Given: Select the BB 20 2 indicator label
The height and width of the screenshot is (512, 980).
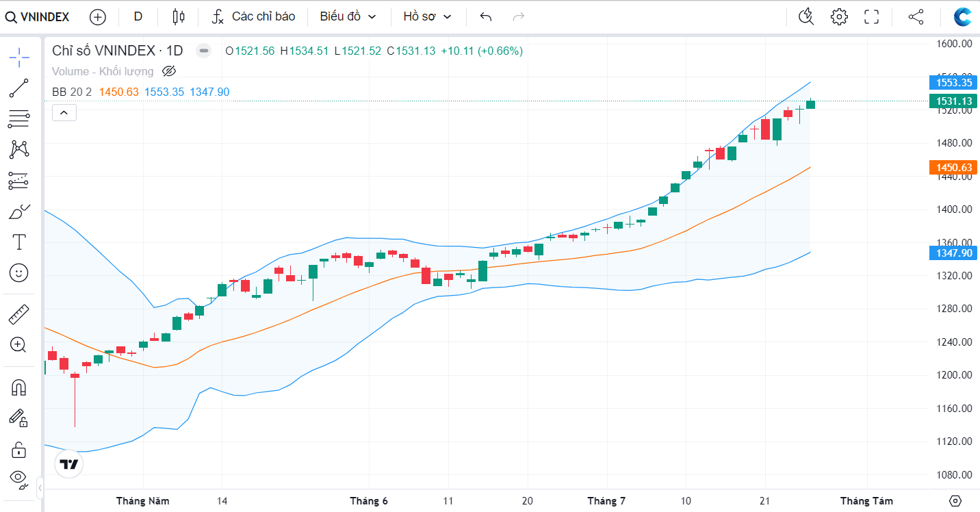Looking at the screenshot, I should (72, 92).
